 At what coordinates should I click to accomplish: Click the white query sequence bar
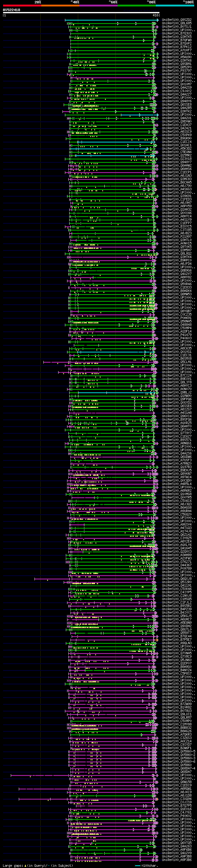point(81,13)
